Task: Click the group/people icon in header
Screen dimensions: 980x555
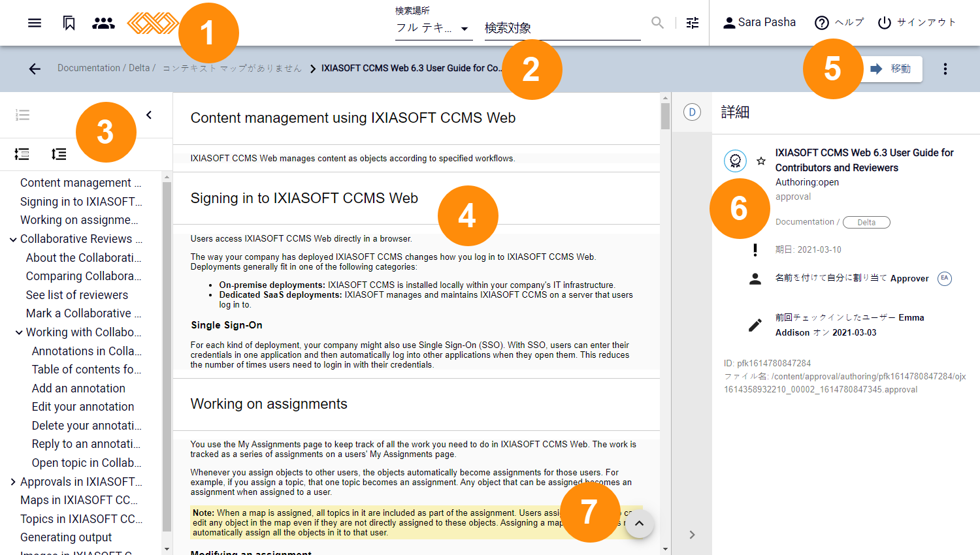Action: (103, 23)
